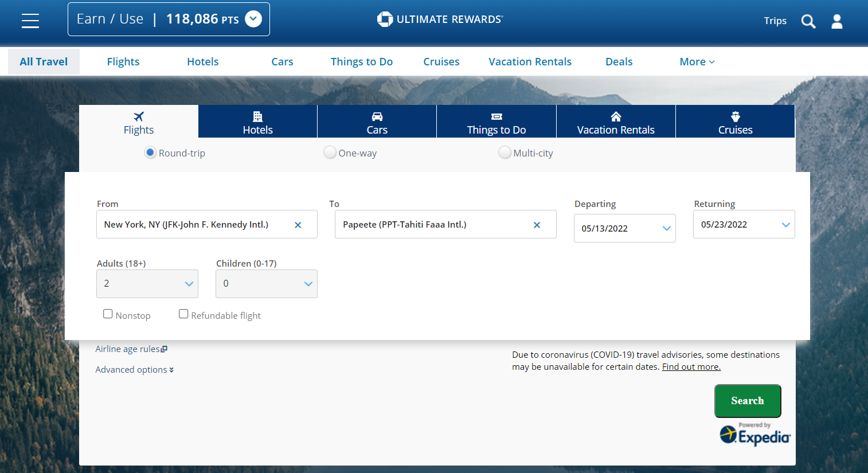Click the green Search button
The width and height of the screenshot is (868, 473).
(x=748, y=401)
